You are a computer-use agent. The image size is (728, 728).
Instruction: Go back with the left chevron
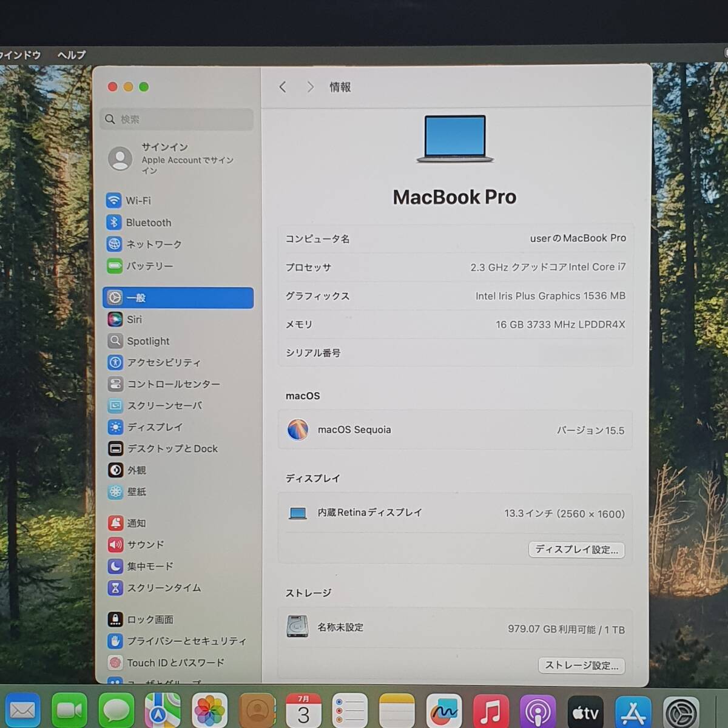(283, 87)
